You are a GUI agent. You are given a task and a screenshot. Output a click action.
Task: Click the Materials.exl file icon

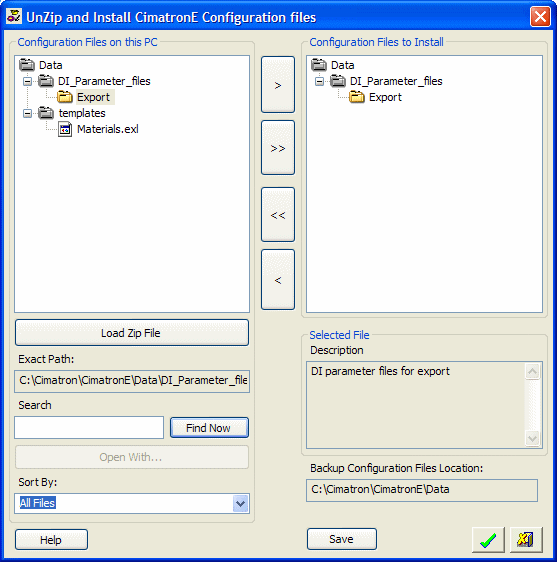coord(65,129)
